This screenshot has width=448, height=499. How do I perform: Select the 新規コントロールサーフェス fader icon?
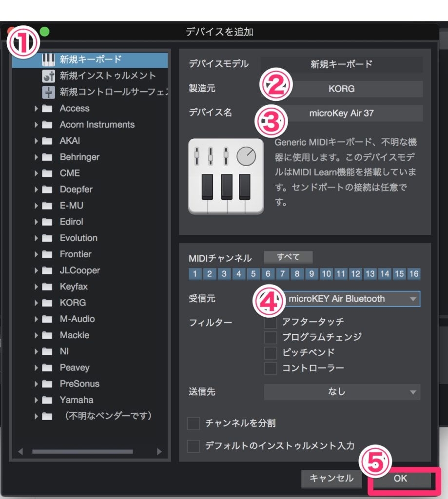(48, 92)
